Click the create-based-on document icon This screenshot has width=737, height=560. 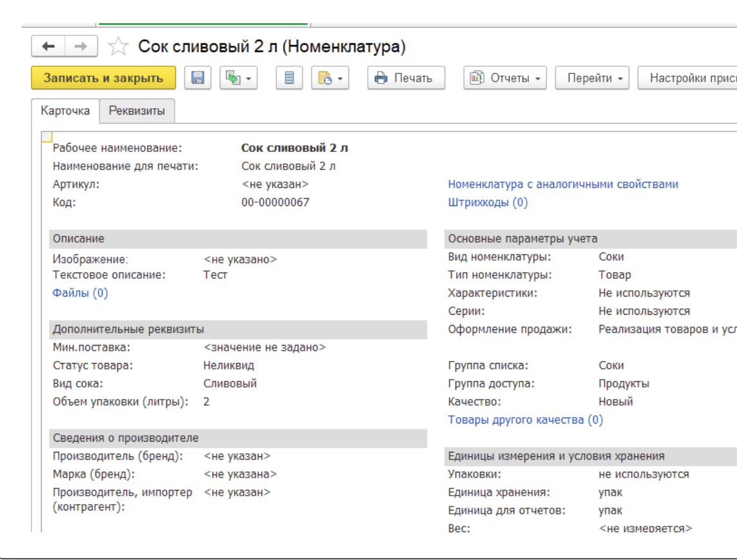(x=233, y=78)
